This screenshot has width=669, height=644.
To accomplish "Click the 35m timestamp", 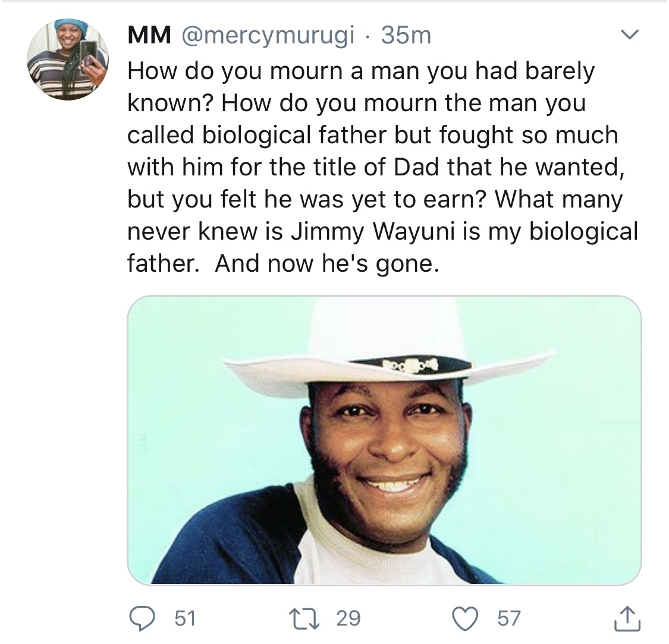I will (x=406, y=35).
